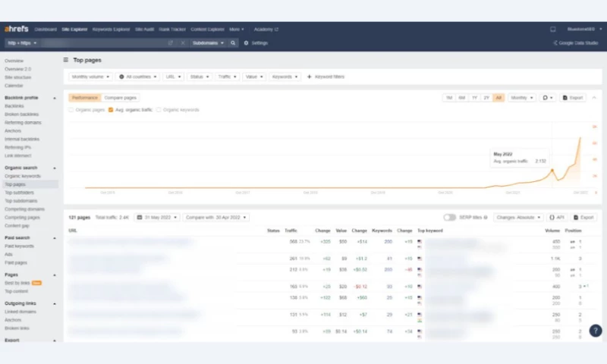The width and height of the screenshot is (607, 364).
Task: Add Keyword filters with plus button
Action: [326, 77]
